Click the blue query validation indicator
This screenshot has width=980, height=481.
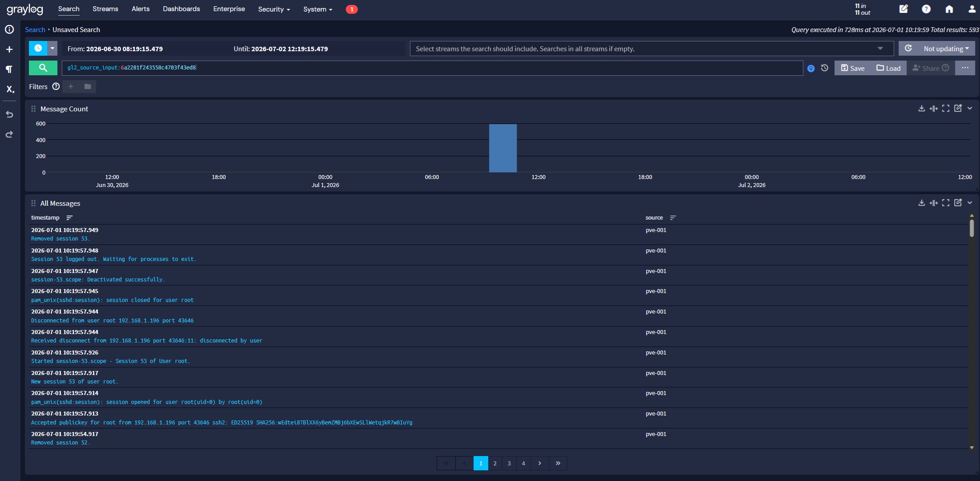811,69
